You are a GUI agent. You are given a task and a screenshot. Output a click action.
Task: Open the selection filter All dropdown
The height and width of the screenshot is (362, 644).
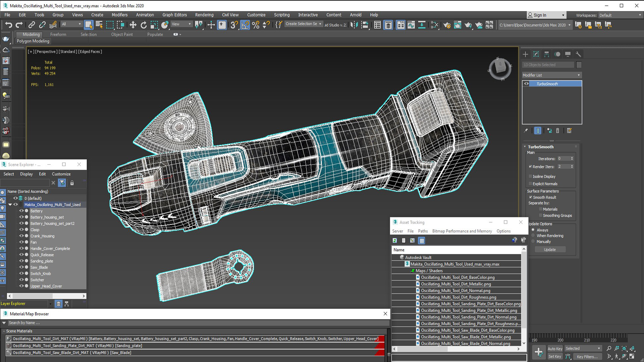[71, 24]
